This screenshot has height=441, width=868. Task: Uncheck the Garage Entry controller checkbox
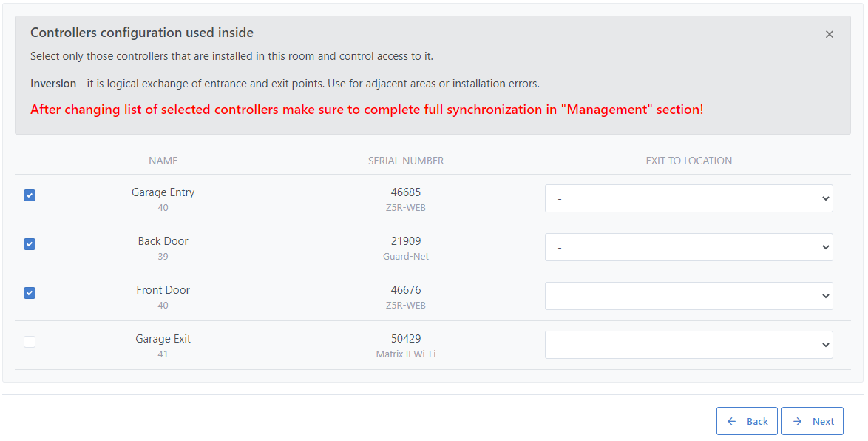click(30, 195)
